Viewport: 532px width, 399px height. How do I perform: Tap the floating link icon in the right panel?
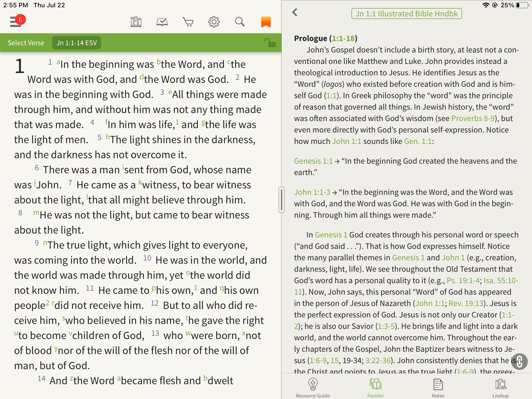click(519, 361)
